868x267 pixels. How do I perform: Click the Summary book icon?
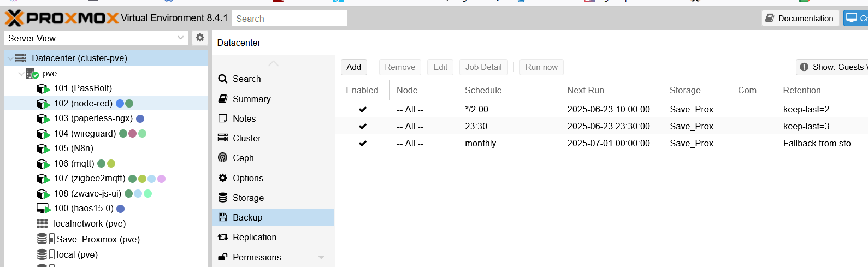(x=223, y=99)
